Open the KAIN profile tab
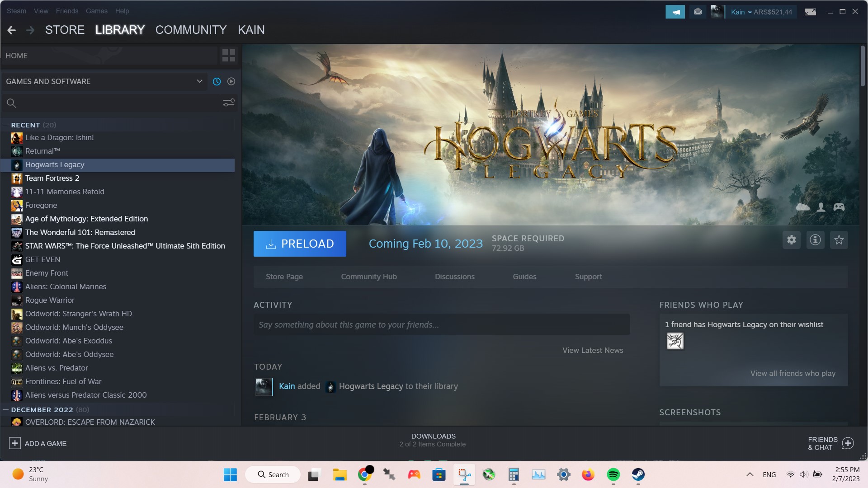 tap(251, 30)
